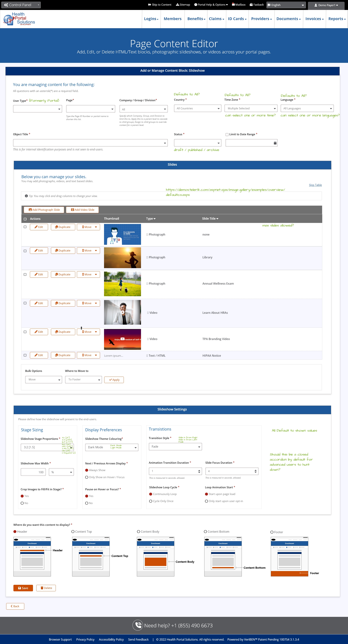Edit the first slide titled none

39,227
